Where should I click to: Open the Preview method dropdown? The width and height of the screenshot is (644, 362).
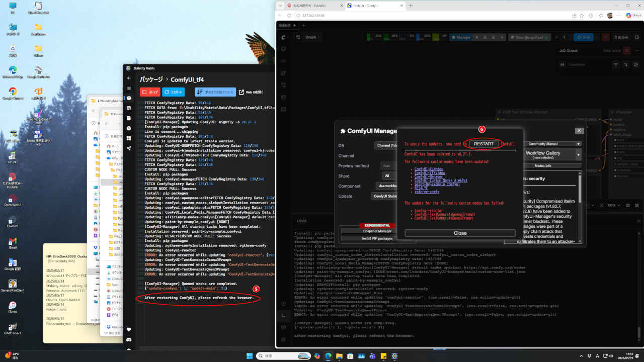pyautogui.click(x=389, y=165)
